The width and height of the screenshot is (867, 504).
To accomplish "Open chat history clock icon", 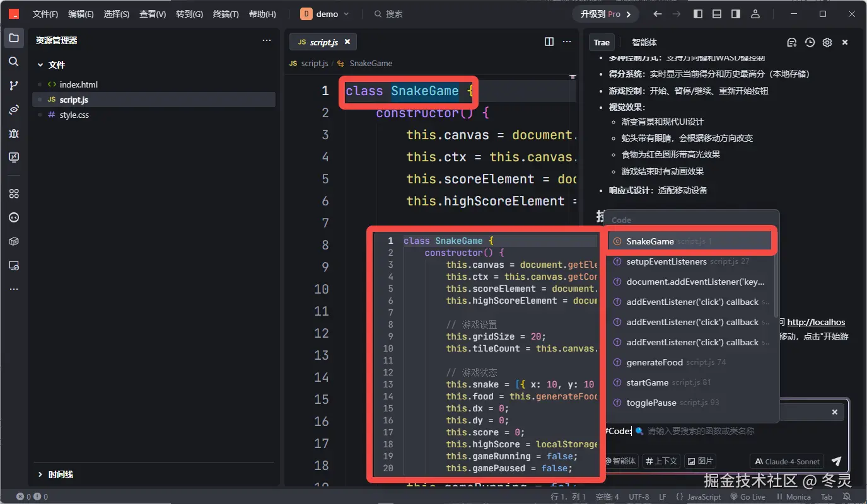I will (810, 42).
